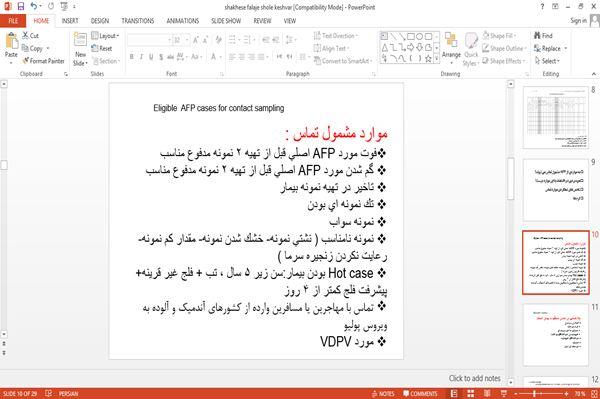Viewport: 600px width, 399px height.
Task: Switch to Reading View in status bar
Action: point(487,393)
